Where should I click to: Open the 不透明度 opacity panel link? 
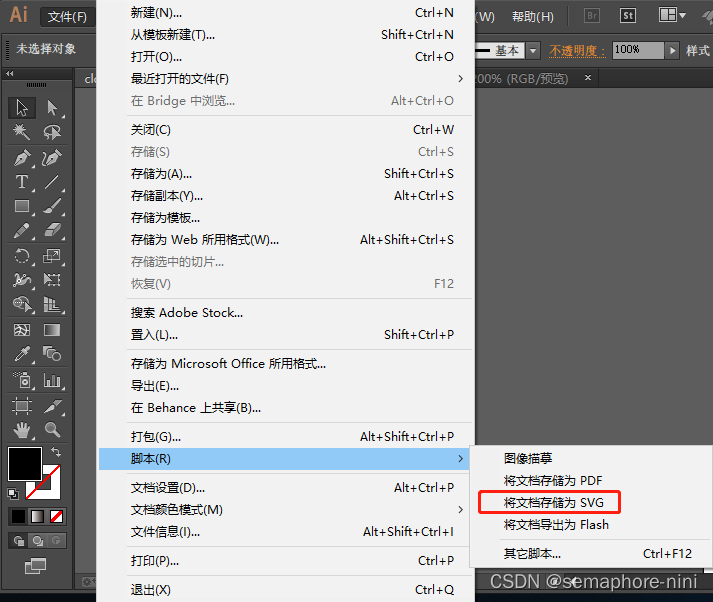coord(577,50)
